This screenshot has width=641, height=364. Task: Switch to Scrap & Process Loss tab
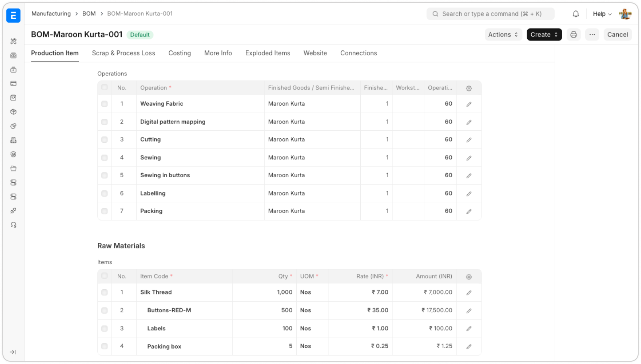tap(123, 53)
